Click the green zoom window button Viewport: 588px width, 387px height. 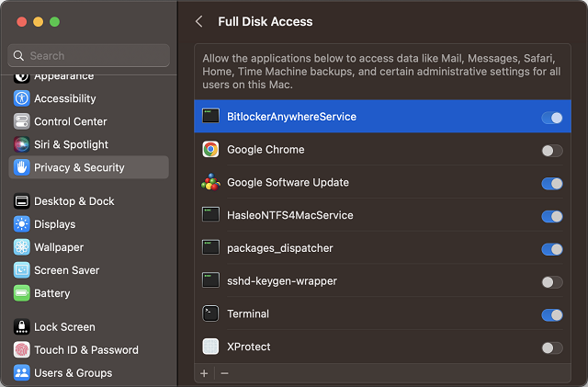(55, 22)
